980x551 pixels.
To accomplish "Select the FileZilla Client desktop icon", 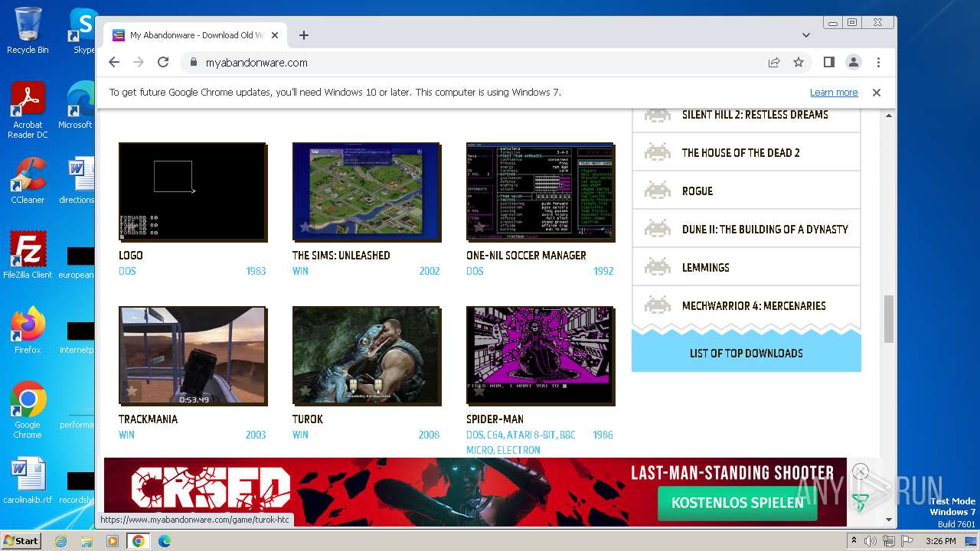I will 28,255.
